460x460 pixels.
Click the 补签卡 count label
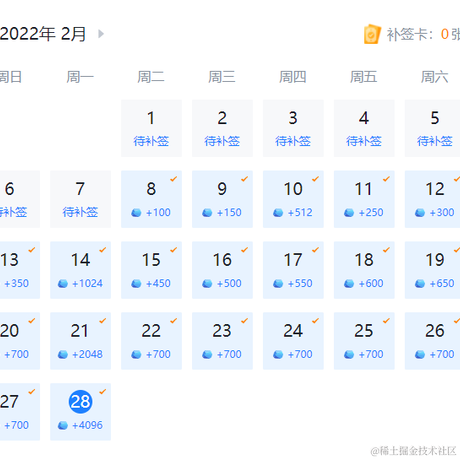pyautogui.click(x=423, y=34)
